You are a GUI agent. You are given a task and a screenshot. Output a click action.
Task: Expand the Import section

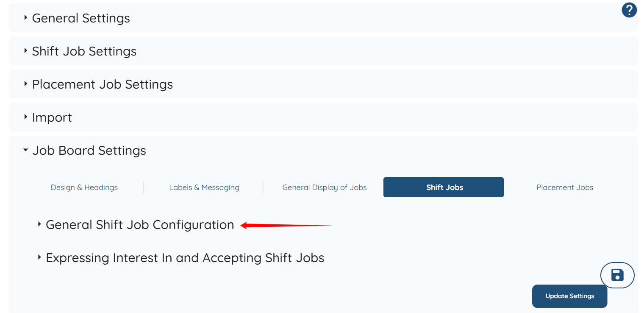pos(52,117)
